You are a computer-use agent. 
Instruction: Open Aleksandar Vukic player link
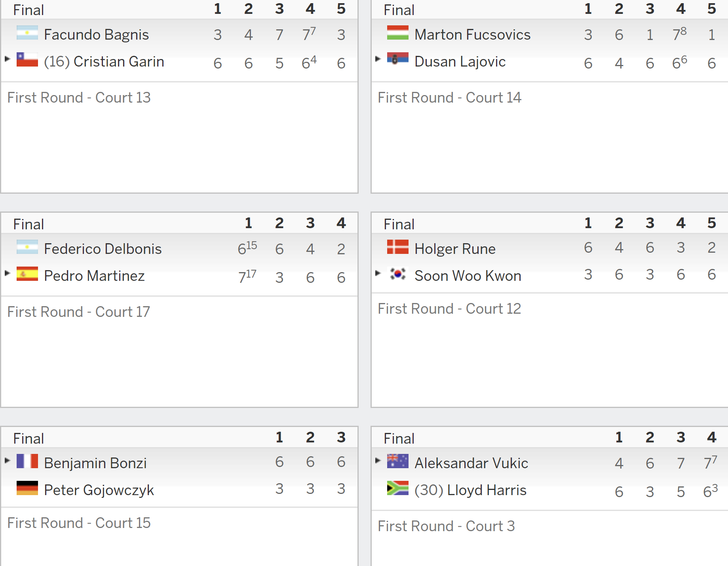click(x=471, y=463)
